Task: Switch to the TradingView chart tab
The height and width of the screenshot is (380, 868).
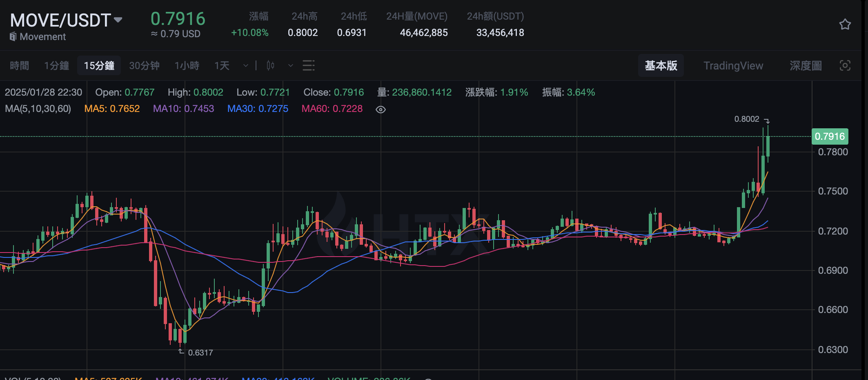Action: pos(733,65)
